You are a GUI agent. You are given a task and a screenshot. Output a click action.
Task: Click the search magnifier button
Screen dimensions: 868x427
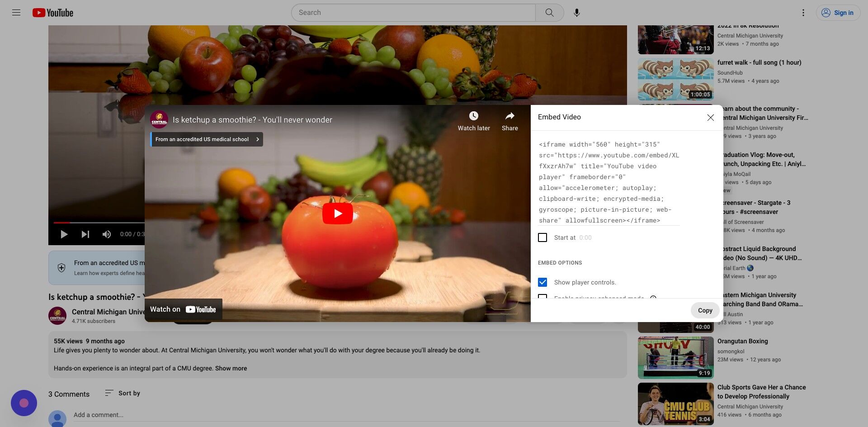549,13
